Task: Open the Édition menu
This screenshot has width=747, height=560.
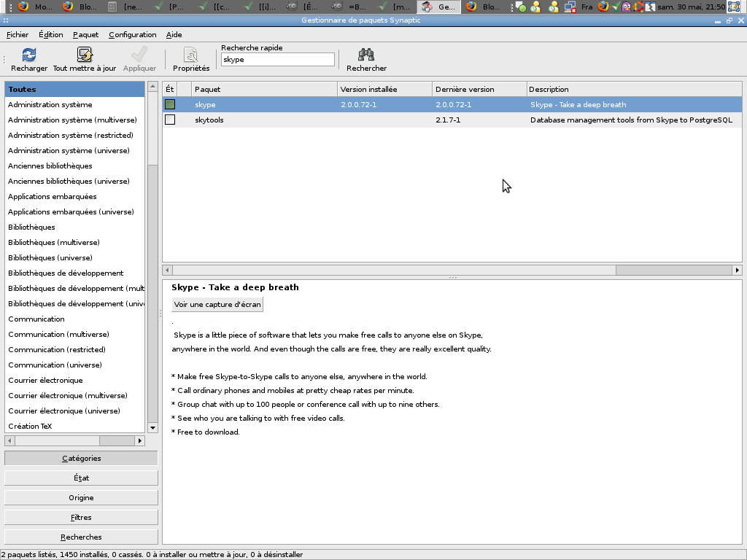Action: click(x=51, y=34)
